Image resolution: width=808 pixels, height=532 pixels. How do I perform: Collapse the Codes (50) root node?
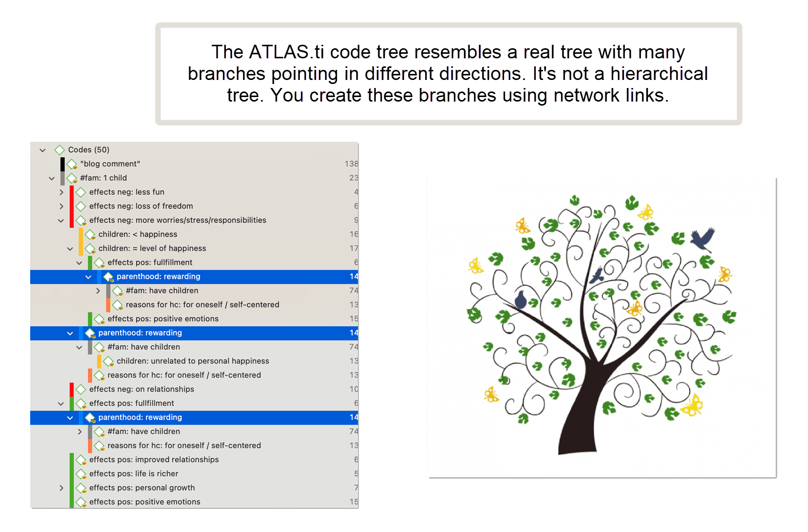(43, 150)
